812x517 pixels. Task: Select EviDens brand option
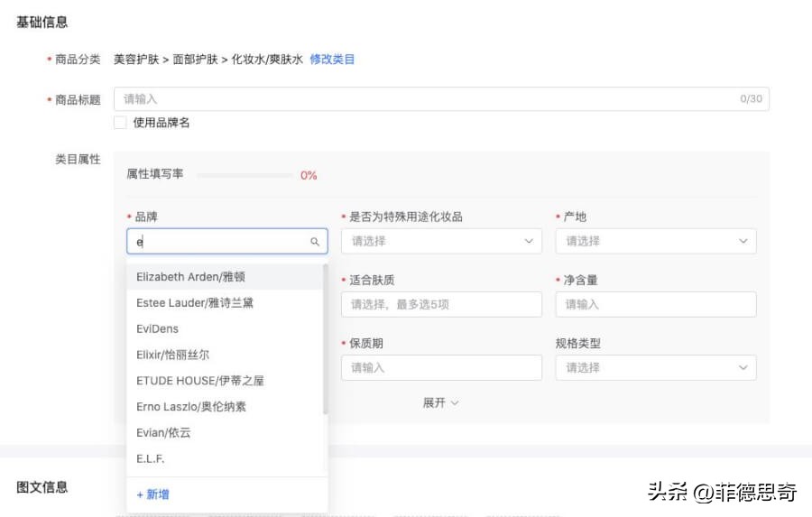[x=225, y=328]
